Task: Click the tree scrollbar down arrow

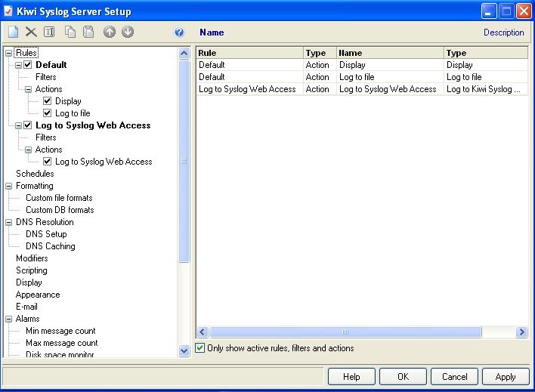Action: (184, 350)
